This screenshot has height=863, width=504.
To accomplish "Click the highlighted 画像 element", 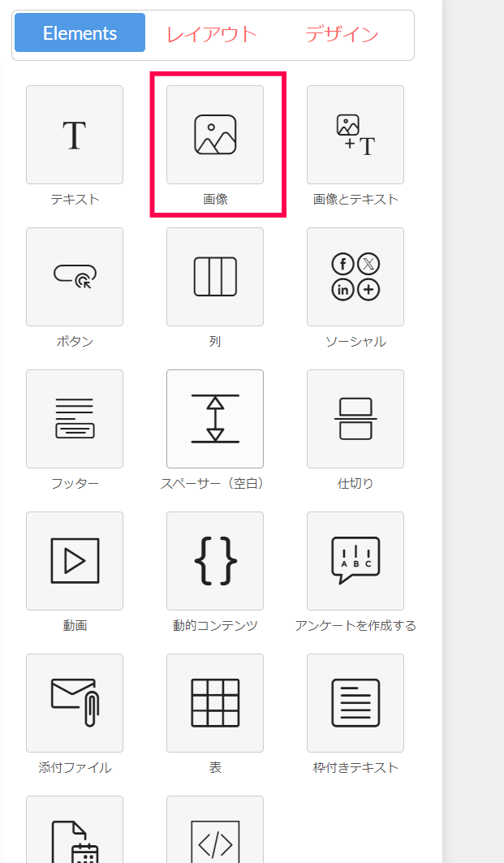I will tap(215, 135).
